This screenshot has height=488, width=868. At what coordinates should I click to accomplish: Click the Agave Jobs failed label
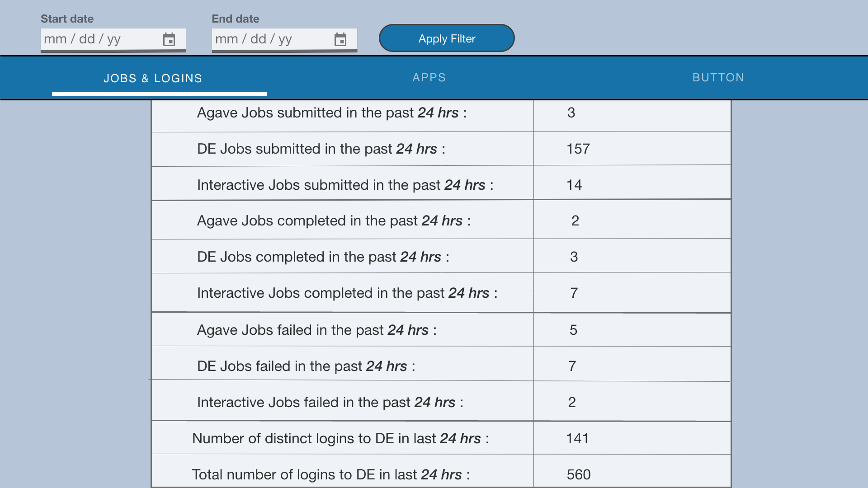[316, 330]
